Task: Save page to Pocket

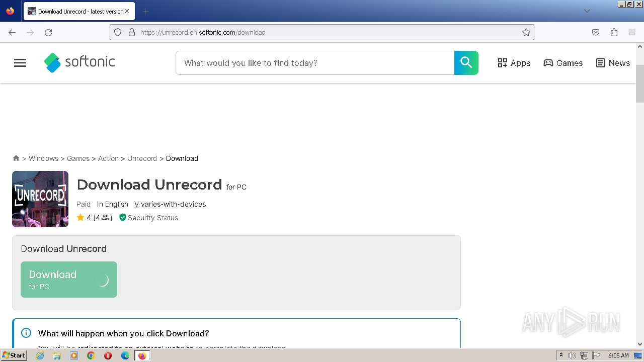Action: click(x=596, y=32)
